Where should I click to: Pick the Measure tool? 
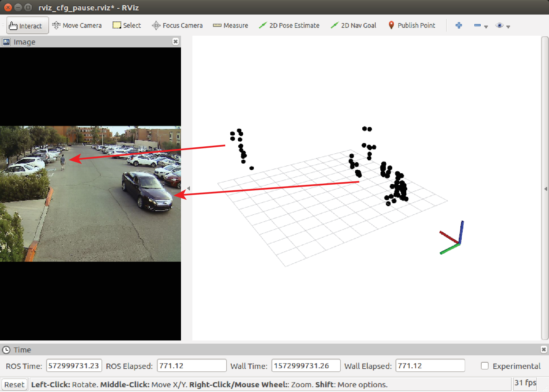(x=230, y=26)
